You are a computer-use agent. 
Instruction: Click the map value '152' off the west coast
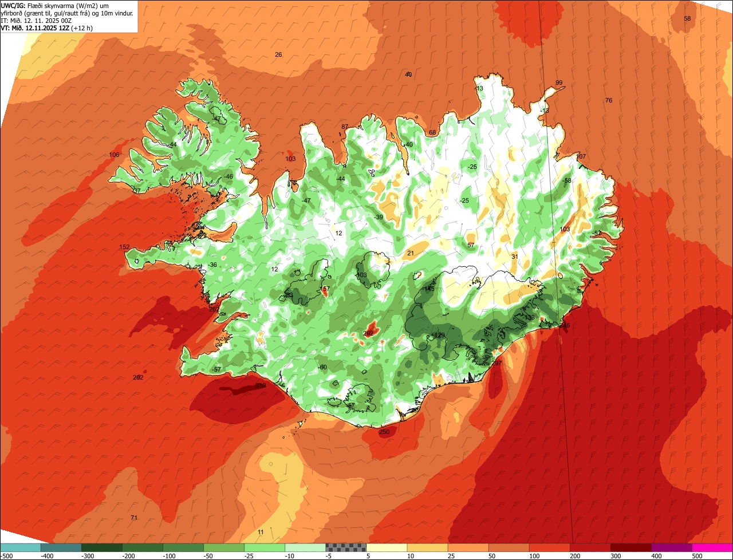point(124,247)
